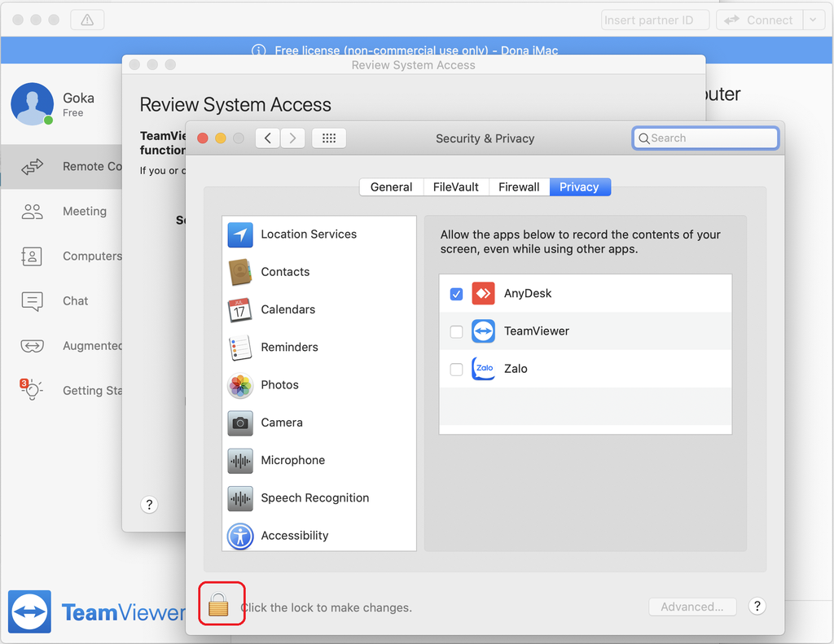This screenshot has height=644, width=834.
Task: Select Reminders in the privacy list
Action: pyautogui.click(x=319, y=348)
